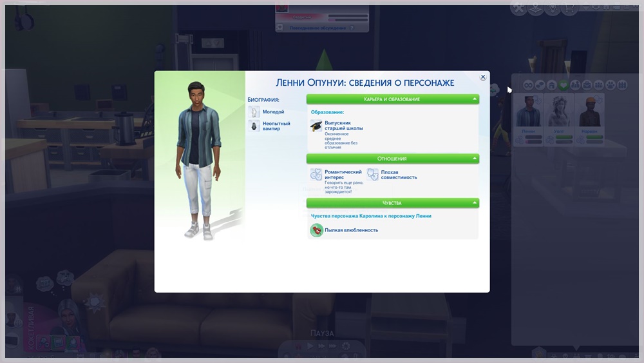The width and height of the screenshot is (644, 363).
Task: Close the Ленни Опунуи character info dialog
Action: coord(483,77)
